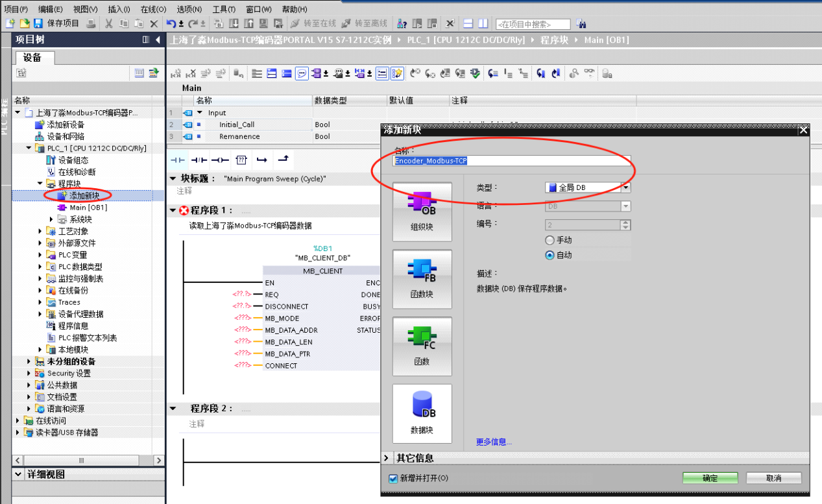The height and width of the screenshot is (504, 822).
Task: Click 转至在线 go online button
Action: pos(313,23)
